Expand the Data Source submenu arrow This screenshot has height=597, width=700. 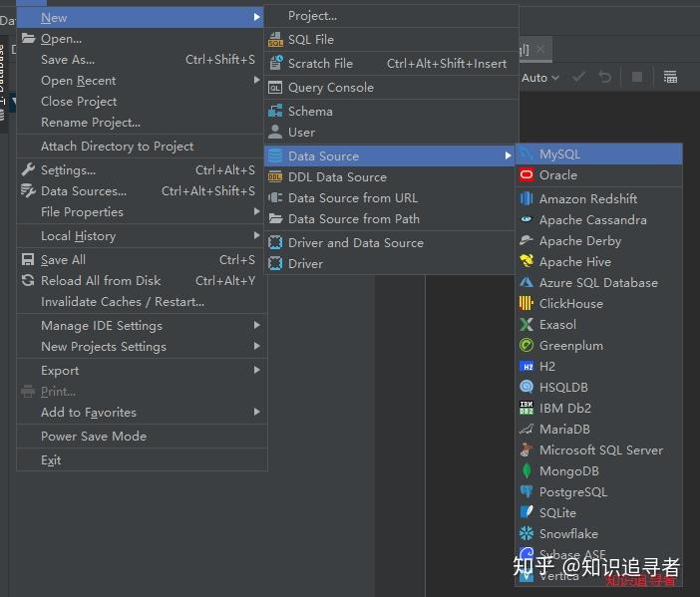508,155
